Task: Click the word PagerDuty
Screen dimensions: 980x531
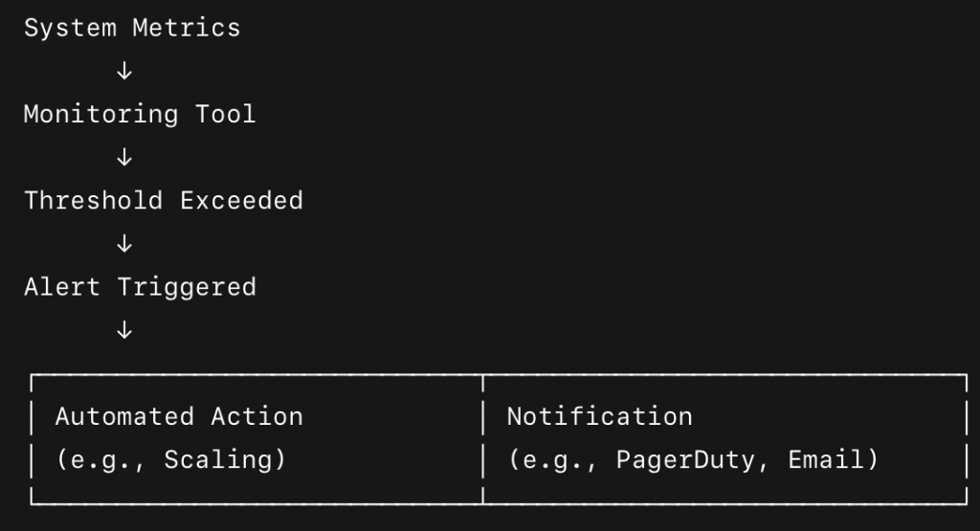Action: (x=685, y=460)
